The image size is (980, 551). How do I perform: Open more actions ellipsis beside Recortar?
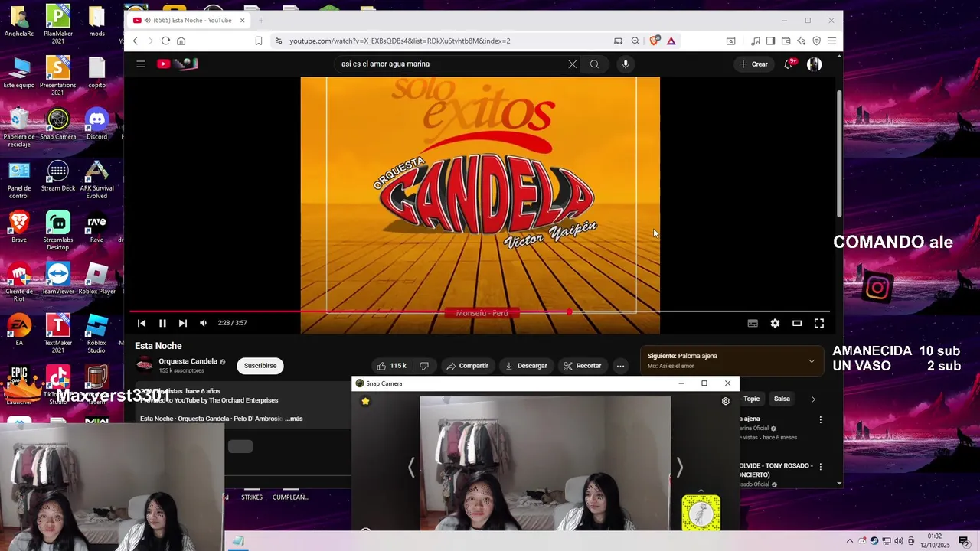620,366
